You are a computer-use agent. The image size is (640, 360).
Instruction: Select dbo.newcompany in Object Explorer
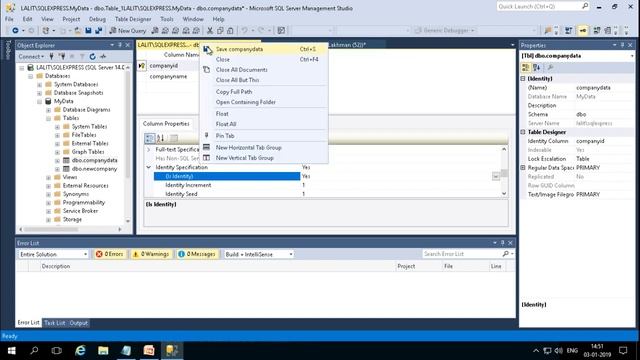click(94, 169)
